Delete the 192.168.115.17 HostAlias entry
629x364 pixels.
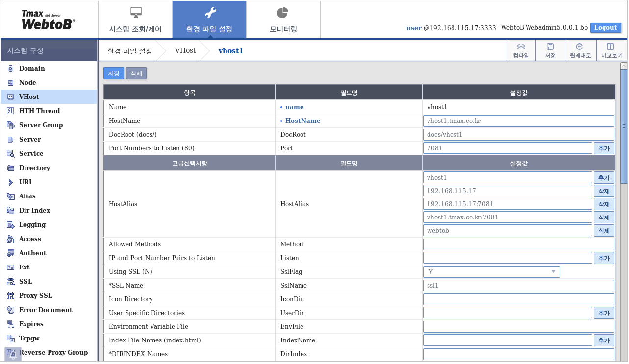pyautogui.click(x=604, y=191)
